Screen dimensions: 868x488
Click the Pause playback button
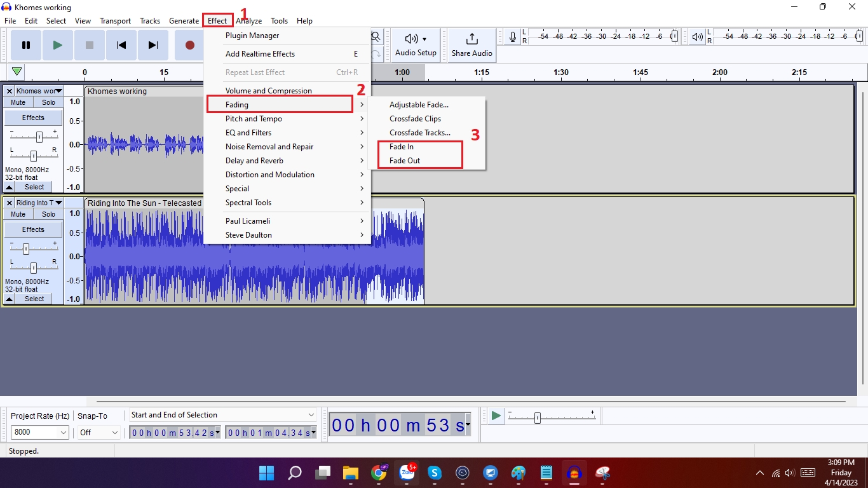click(26, 45)
